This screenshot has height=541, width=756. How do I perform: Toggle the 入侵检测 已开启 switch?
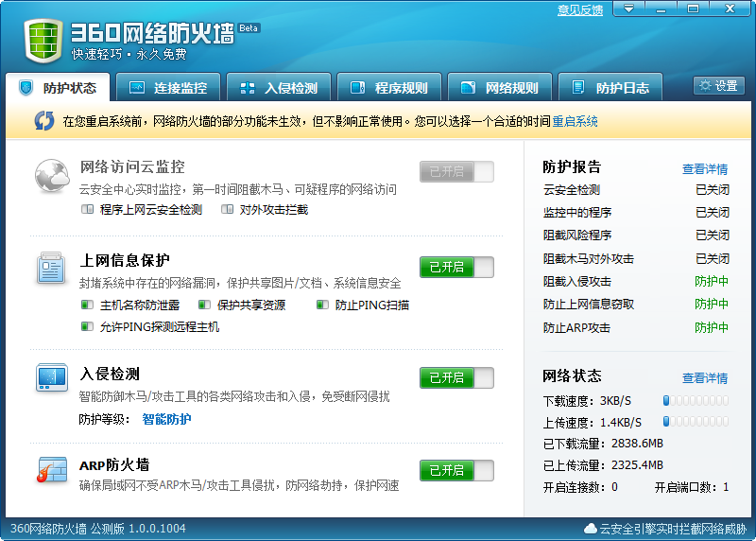(456, 377)
